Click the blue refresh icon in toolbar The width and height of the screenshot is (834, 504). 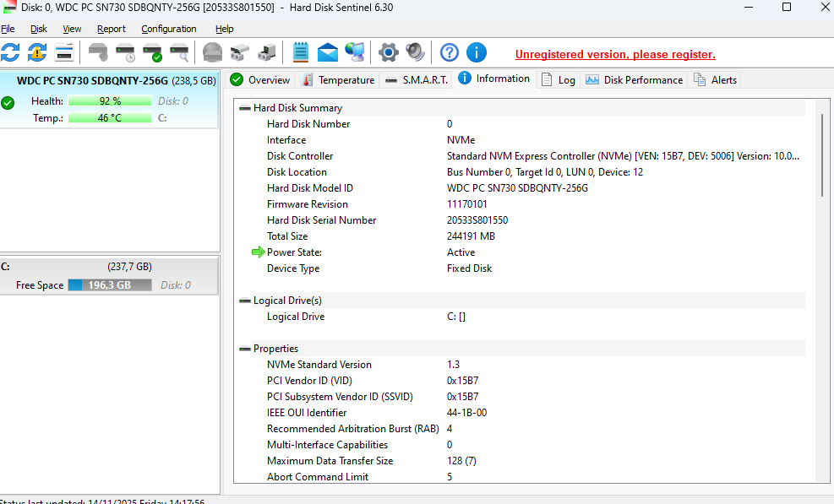[10, 52]
